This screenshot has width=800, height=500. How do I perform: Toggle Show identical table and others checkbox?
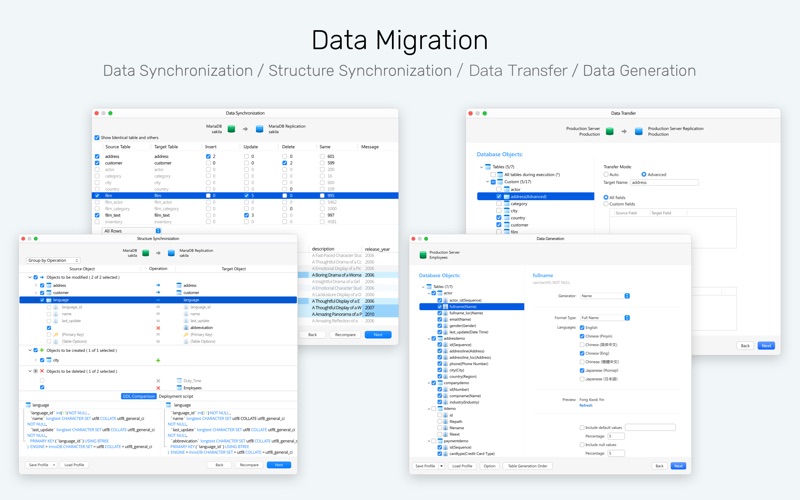[97, 137]
